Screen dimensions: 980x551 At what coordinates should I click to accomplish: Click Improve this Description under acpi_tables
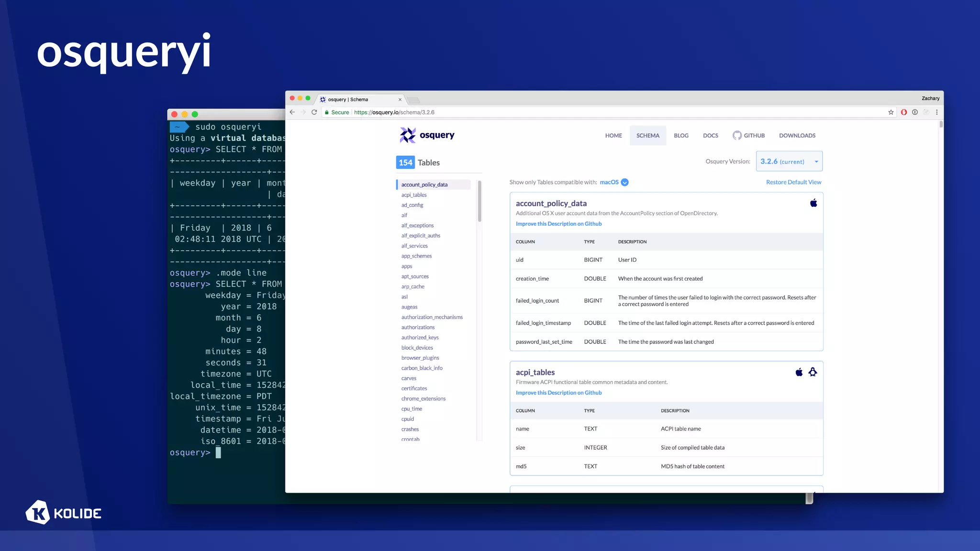pos(558,393)
